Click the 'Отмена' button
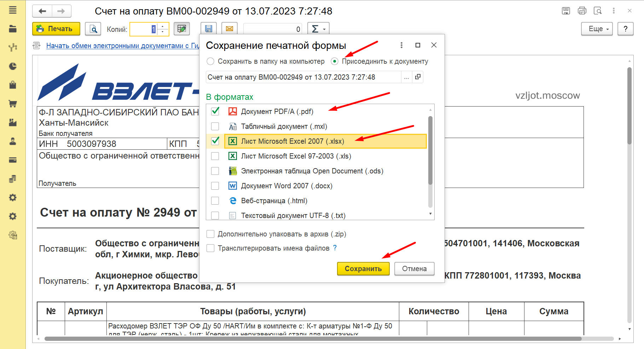Image resolution: width=644 pixels, height=349 pixels. [x=414, y=269]
